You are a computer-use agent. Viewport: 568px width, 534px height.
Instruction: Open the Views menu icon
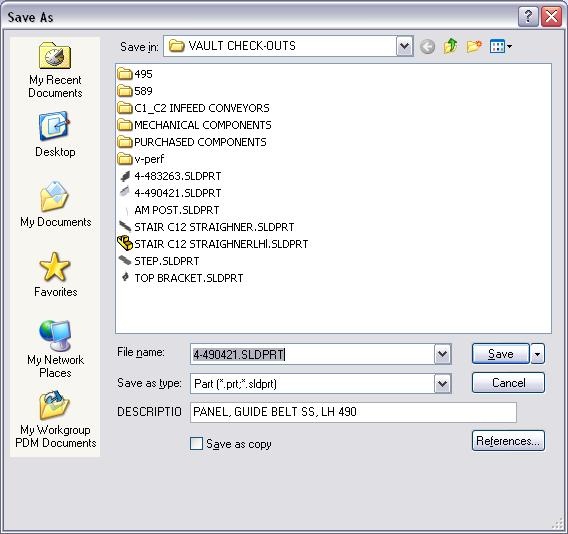[x=501, y=46]
